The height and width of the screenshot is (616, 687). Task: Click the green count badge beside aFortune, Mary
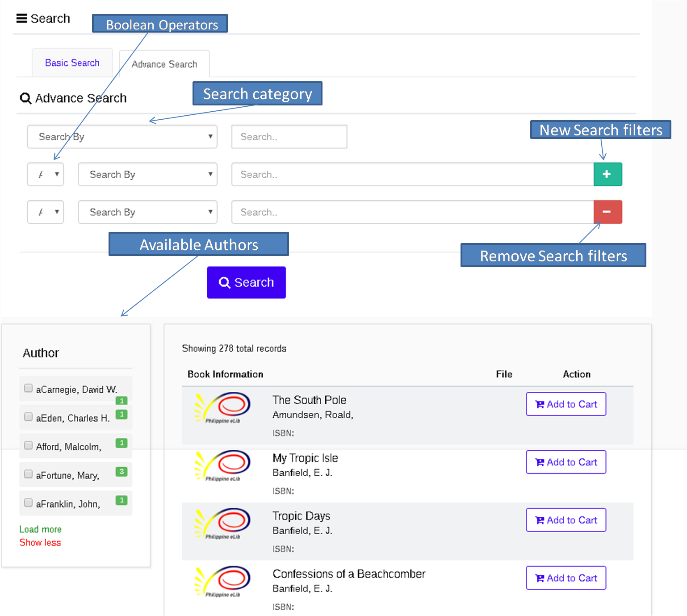tap(121, 472)
